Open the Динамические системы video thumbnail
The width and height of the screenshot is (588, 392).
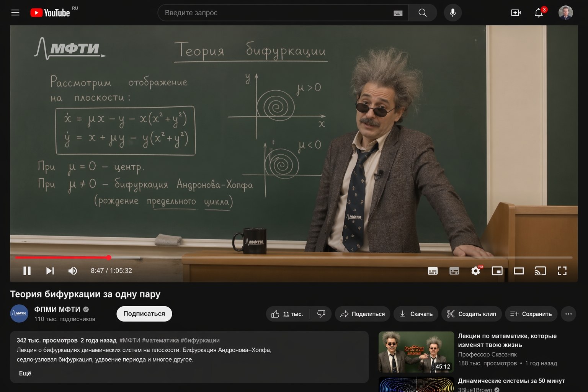(416, 384)
